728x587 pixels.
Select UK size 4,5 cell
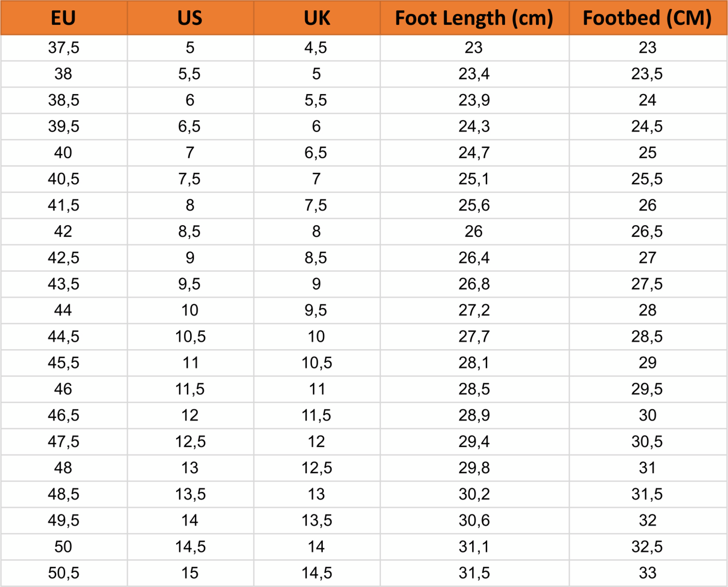click(316, 48)
